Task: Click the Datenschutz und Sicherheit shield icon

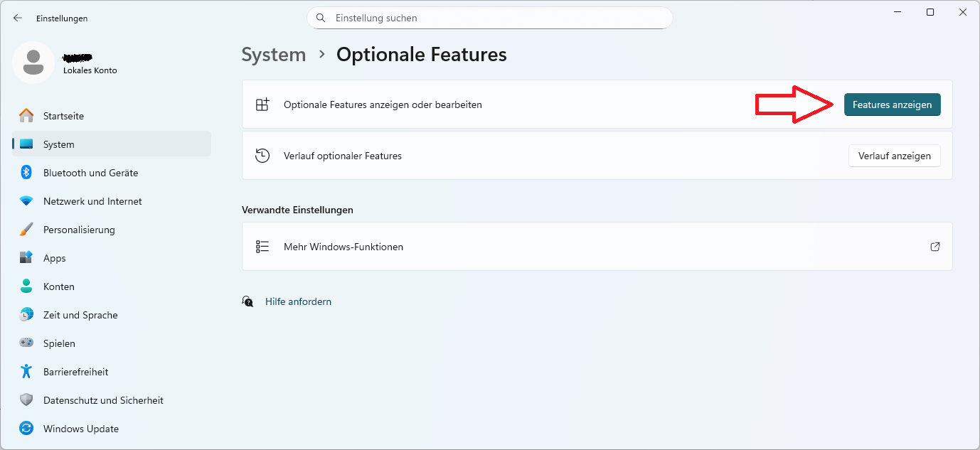Action: tap(27, 400)
